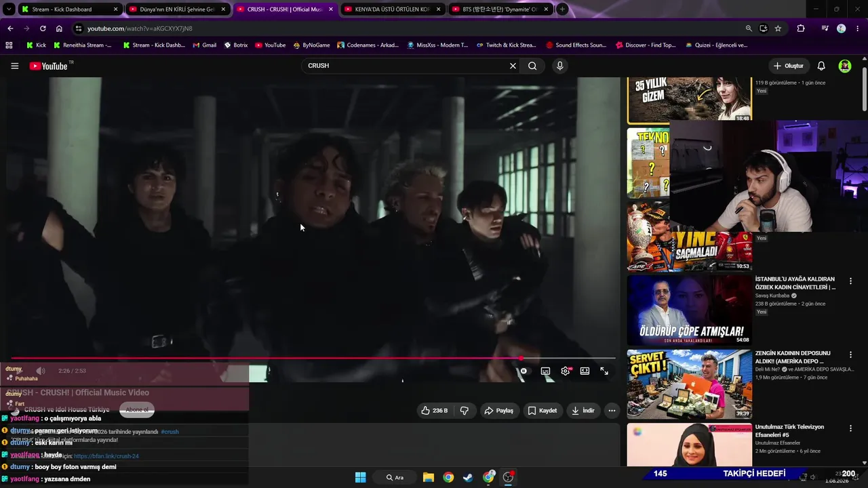Close the CRUSH Official Music Video tab
868x488 pixels.
[331, 9]
